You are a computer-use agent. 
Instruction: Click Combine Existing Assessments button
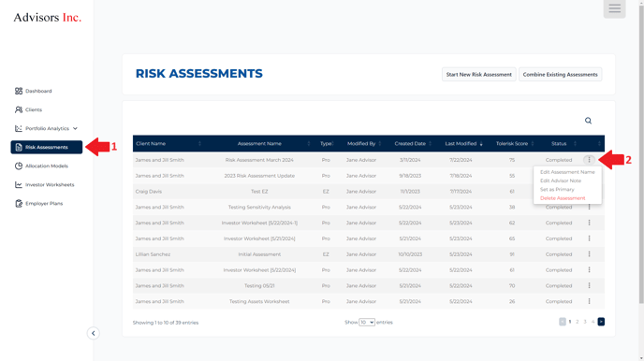[x=560, y=74]
